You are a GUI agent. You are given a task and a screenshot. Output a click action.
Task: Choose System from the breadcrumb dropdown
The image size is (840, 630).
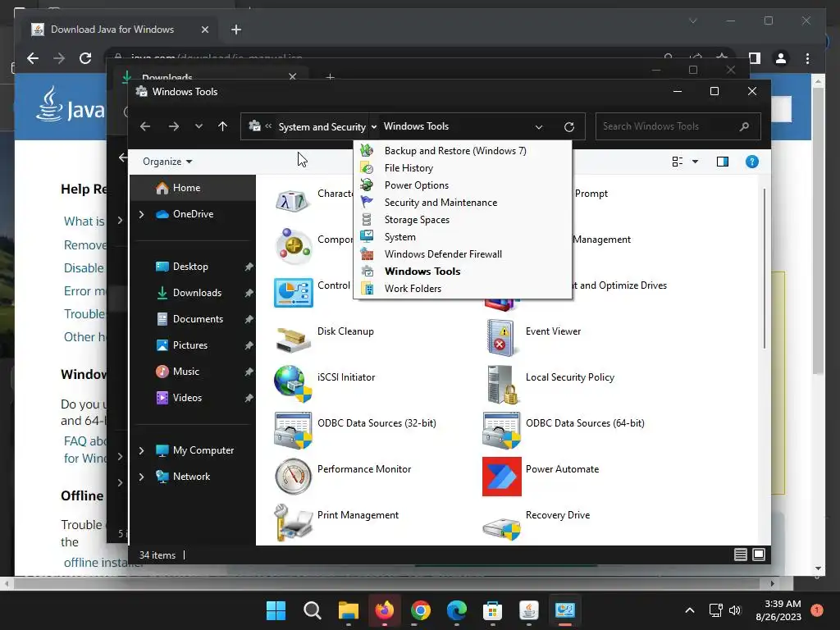tap(463, 236)
